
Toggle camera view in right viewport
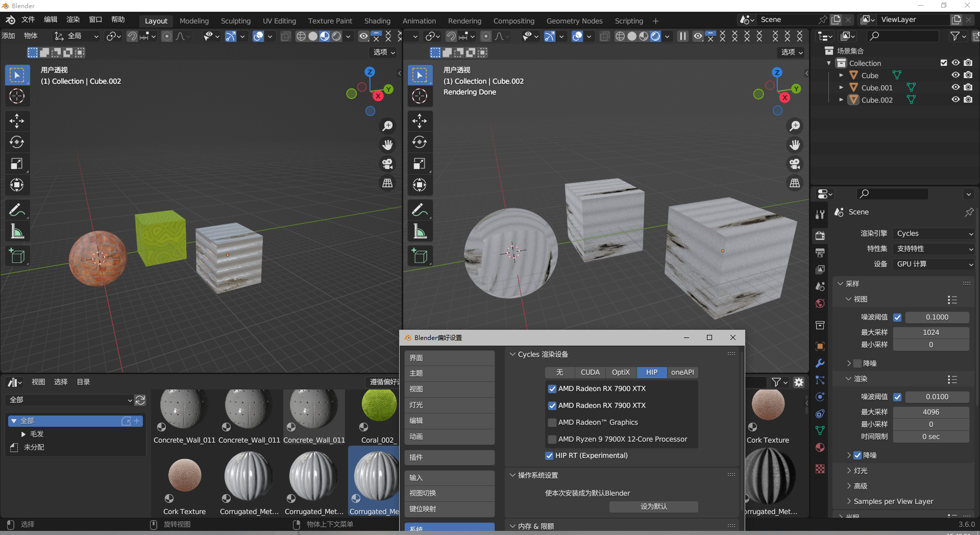[795, 164]
